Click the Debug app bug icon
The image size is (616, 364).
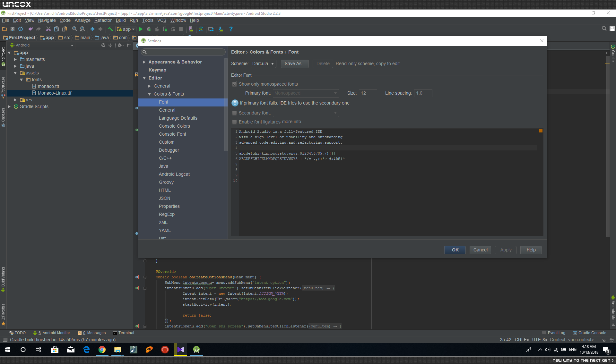[x=149, y=29]
